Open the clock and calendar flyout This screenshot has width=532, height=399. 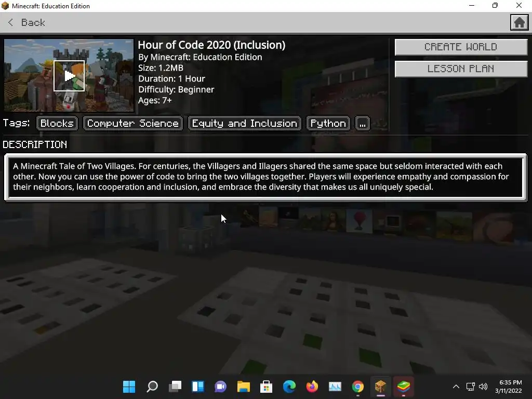point(508,387)
